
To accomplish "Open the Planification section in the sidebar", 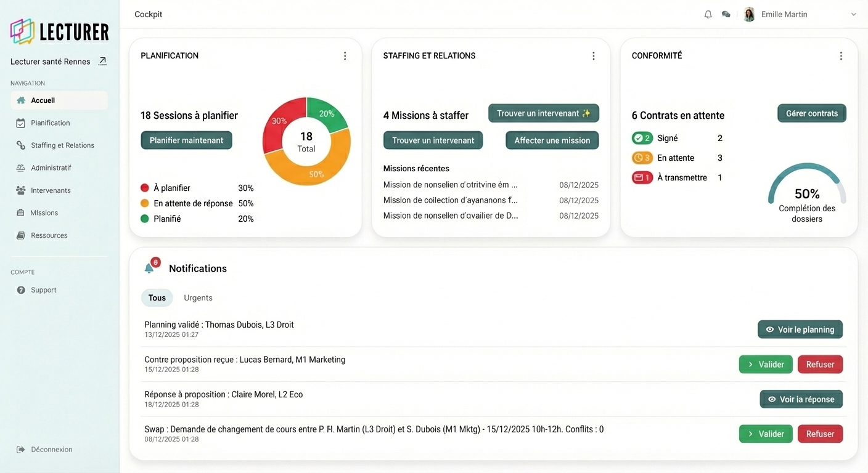I will [x=50, y=123].
